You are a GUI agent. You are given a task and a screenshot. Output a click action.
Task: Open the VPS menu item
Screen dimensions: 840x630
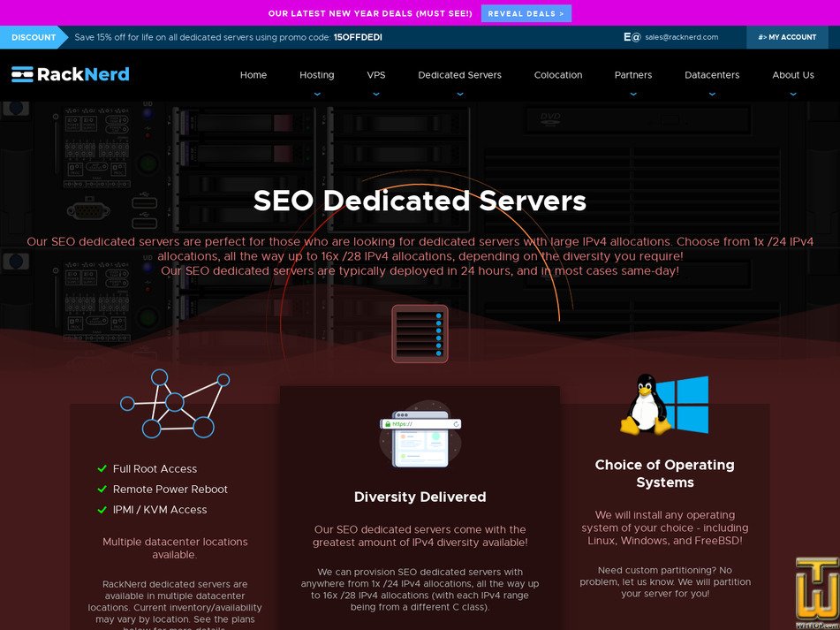point(376,75)
